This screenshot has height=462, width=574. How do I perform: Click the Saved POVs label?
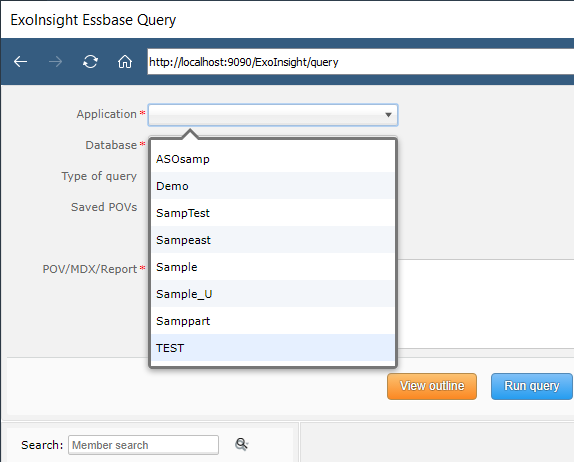104,207
